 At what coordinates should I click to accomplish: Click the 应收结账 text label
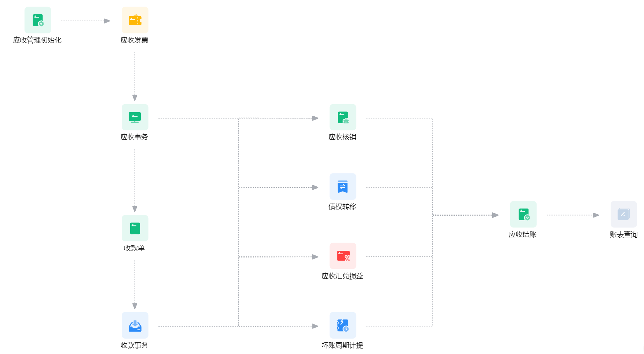(523, 234)
